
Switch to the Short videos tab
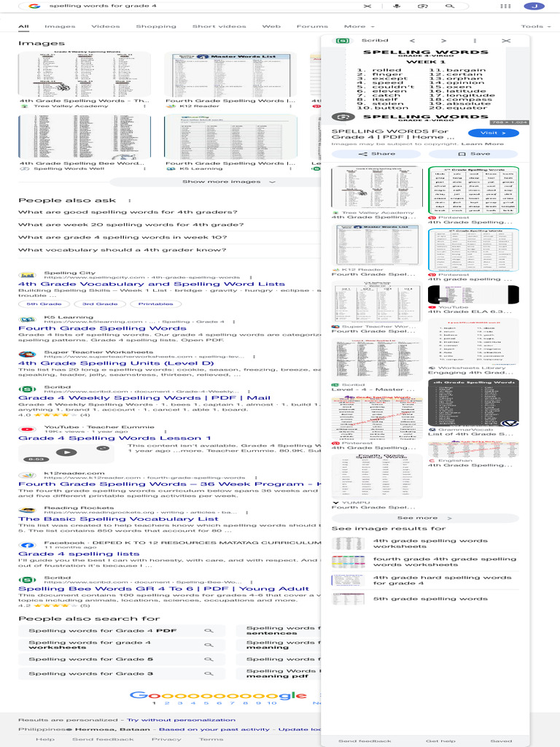[219, 27]
